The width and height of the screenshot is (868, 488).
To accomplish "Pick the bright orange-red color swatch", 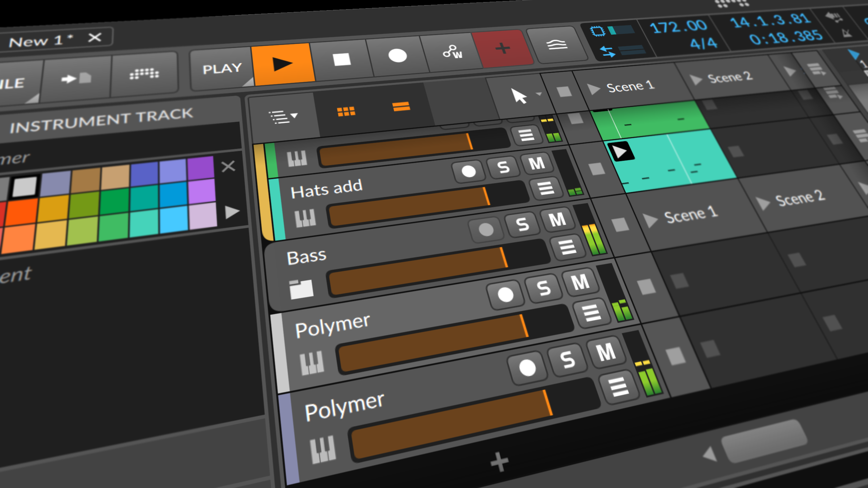I will click(21, 213).
